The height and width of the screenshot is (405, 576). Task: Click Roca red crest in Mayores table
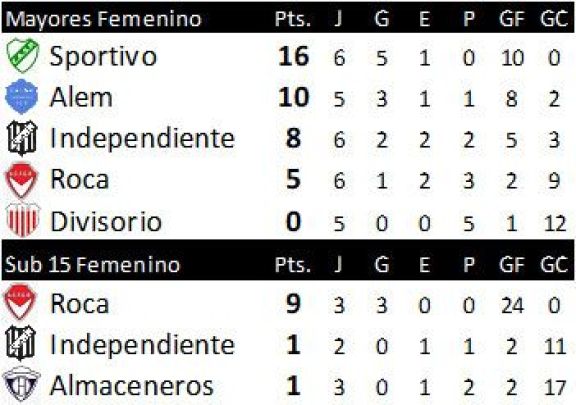[x=21, y=180]
